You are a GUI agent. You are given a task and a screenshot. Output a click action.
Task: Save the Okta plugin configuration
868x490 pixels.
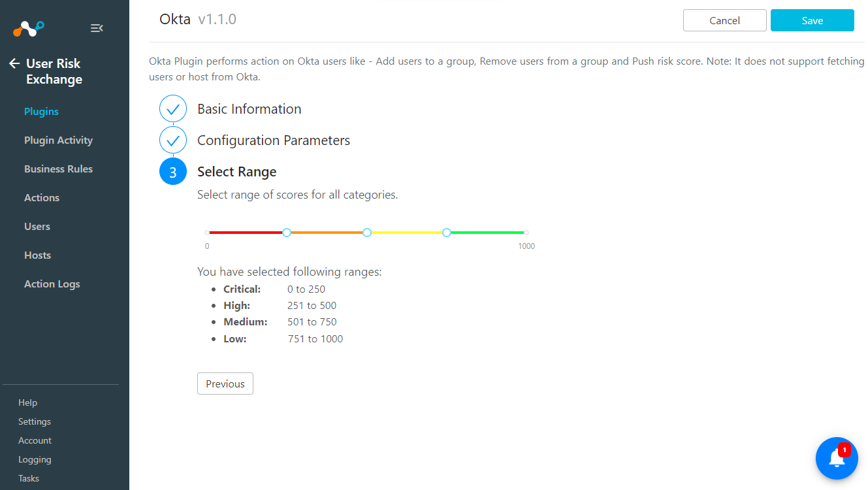pyautogui.click(x=812, y=20)
